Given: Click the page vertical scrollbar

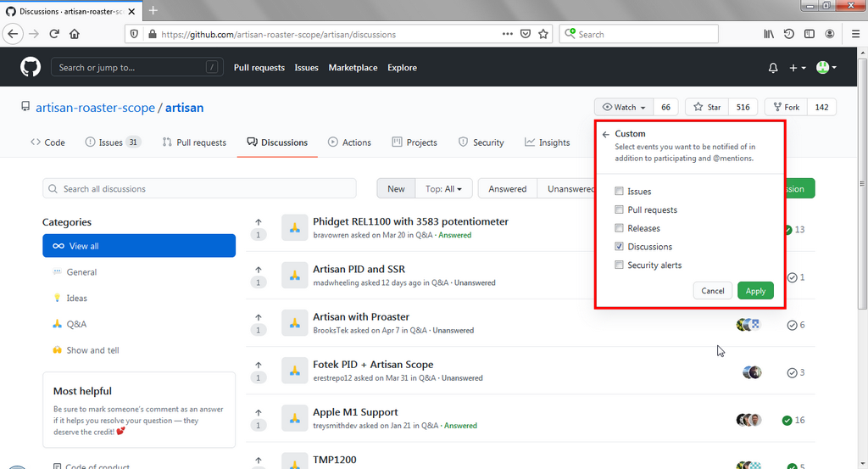Looking at the screenshot, I should [x=862, y=182].
